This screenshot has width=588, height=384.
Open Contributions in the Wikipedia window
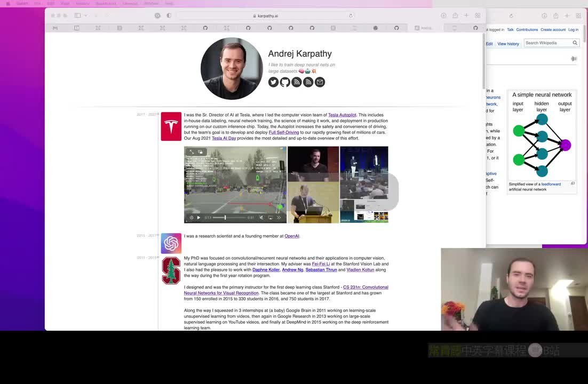527,30
